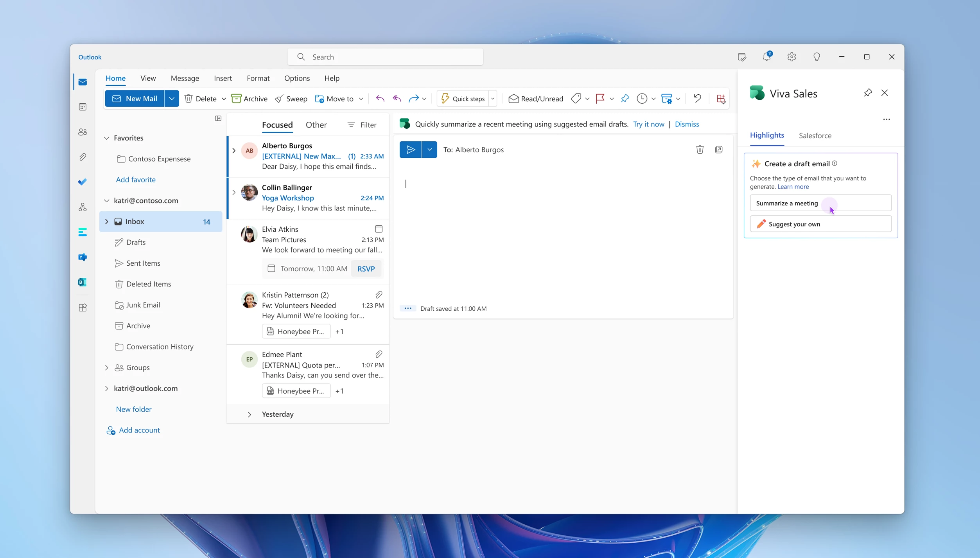Open the Settings gear icon
This screenshot has height=558, width=980.
(x=792, y=57)
